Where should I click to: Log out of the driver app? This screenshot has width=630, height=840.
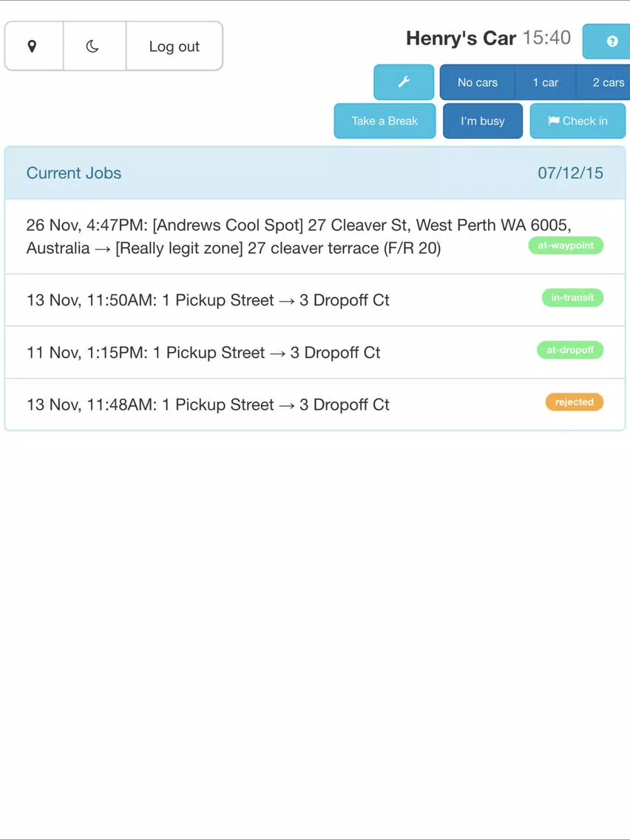pyautogui.click(x=174, y=46)
